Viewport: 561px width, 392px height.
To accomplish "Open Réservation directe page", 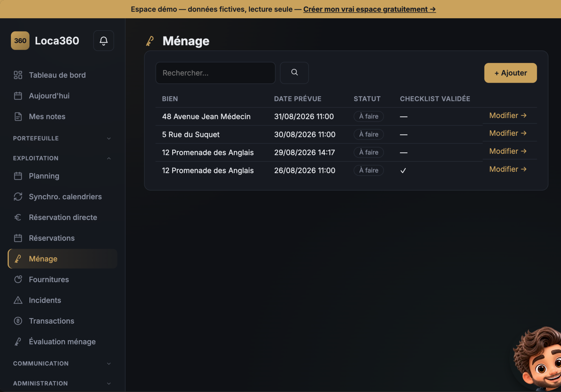I will tap(62, 217).
